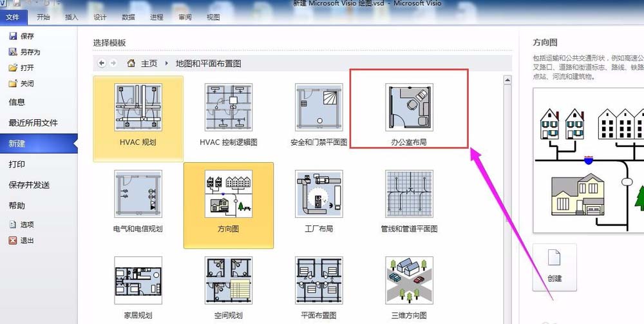Choose the 安全和门禁平面图 template
The height and width of the screenshot is (324, 644).
319,119
